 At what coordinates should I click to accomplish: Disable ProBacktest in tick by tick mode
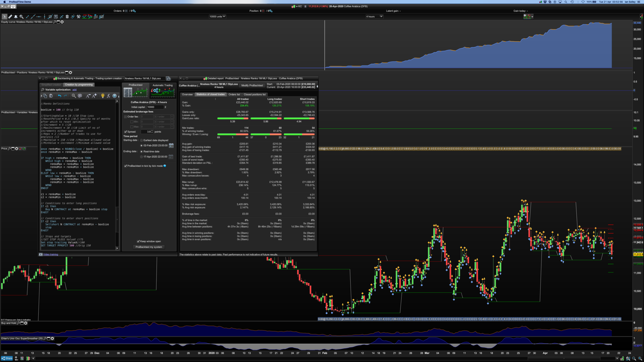pos(126,166)
